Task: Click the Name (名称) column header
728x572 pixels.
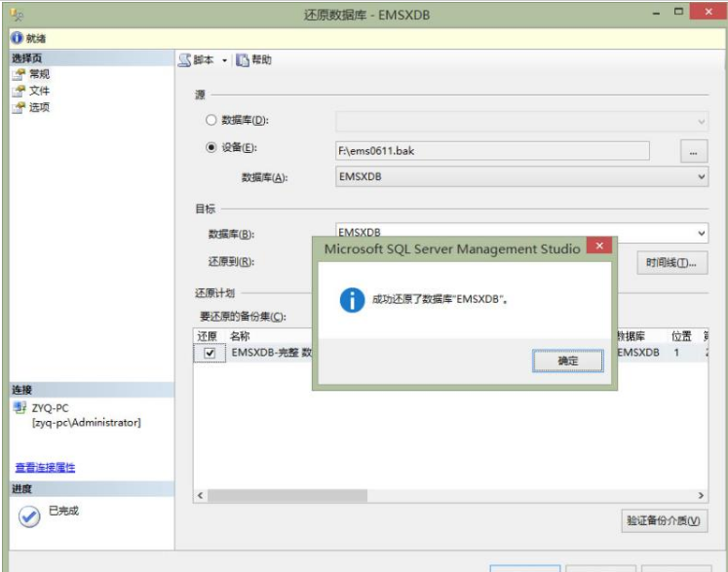Action: (240, 336)
